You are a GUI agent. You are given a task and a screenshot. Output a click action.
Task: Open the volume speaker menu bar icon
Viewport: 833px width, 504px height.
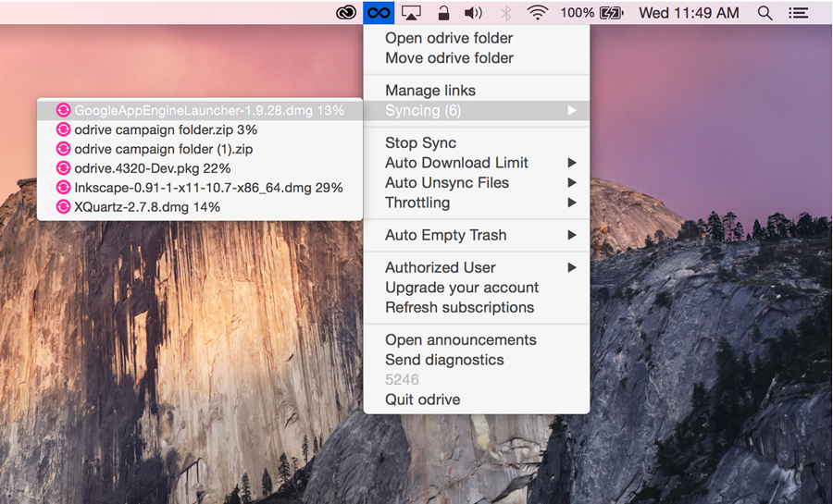click(473, 13)
